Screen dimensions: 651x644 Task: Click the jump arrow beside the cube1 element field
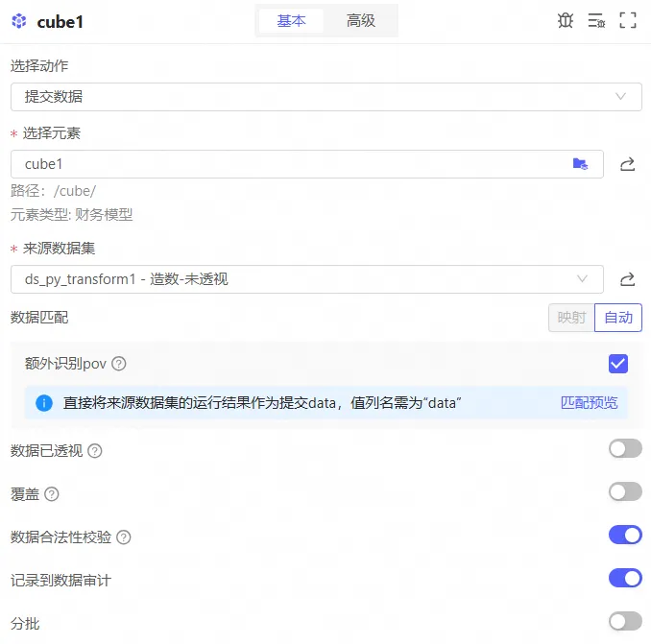tap(627, 164)
